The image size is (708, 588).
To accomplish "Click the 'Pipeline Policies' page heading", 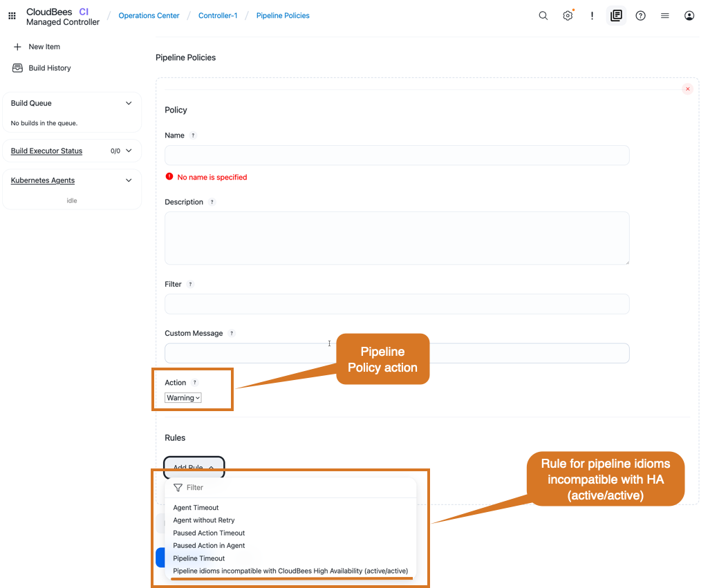I will click(x=185, y=58).
